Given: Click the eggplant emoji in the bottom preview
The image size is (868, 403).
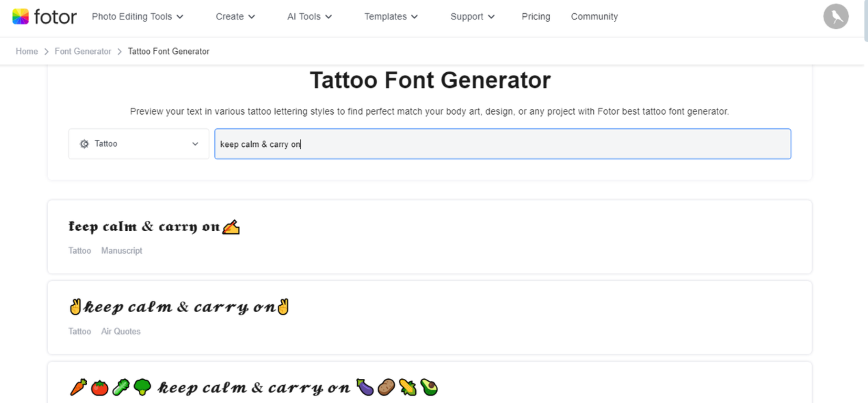Looking at the screenshot, I should pyautogui.click(x=365, y=387).
